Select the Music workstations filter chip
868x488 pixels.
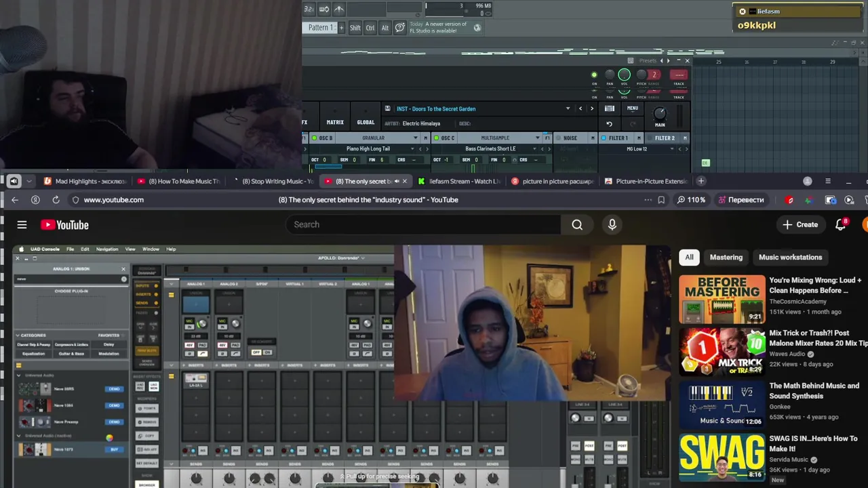pyautogui.click(x=790, y=257)
